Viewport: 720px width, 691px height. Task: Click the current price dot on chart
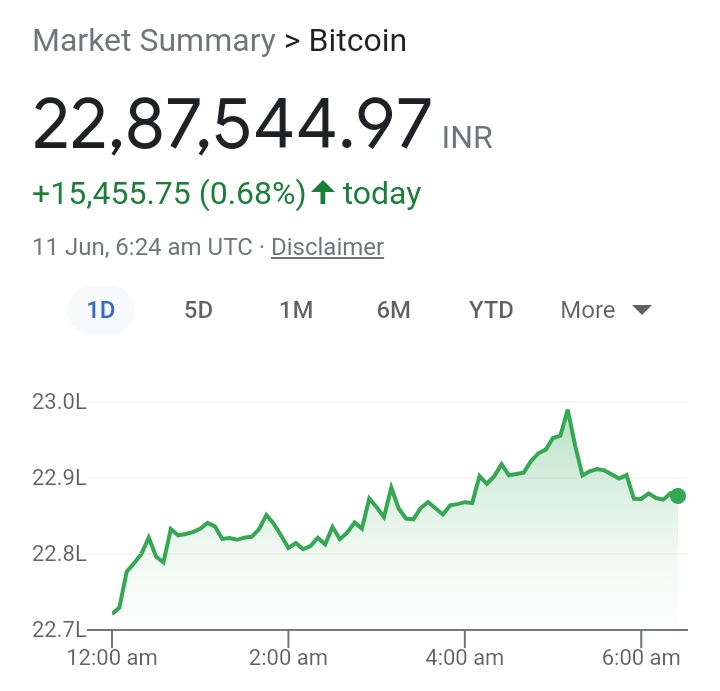pos(678,496)
